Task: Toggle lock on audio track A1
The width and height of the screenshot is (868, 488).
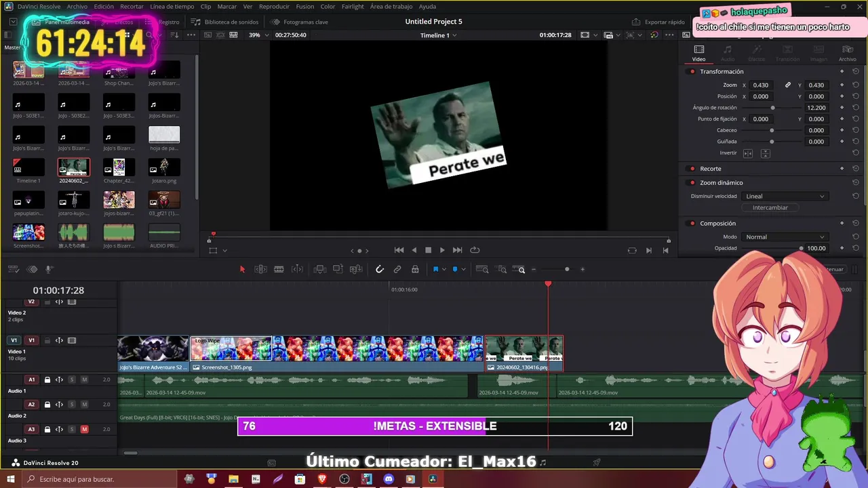Action: pyautogui.click(x=47, y=380)
